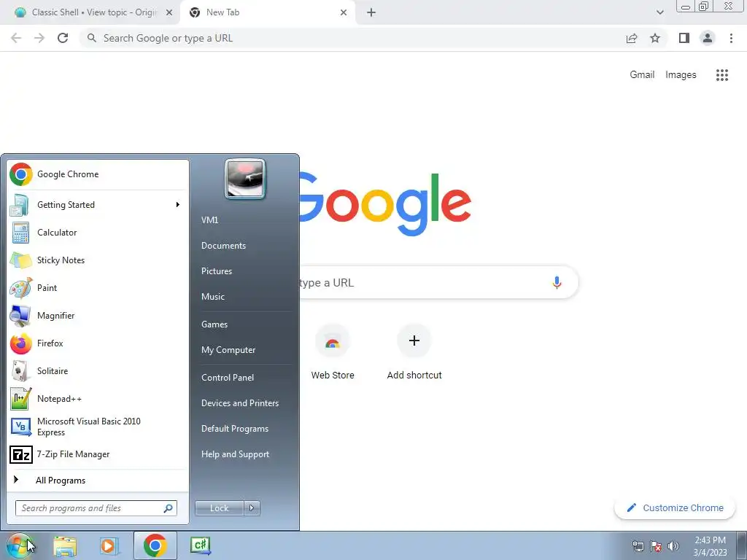Open a new tab with plus button
Image resolution: width=747 pixels, height=560 pixels.
pyautogui.click(x=371, y=13)
